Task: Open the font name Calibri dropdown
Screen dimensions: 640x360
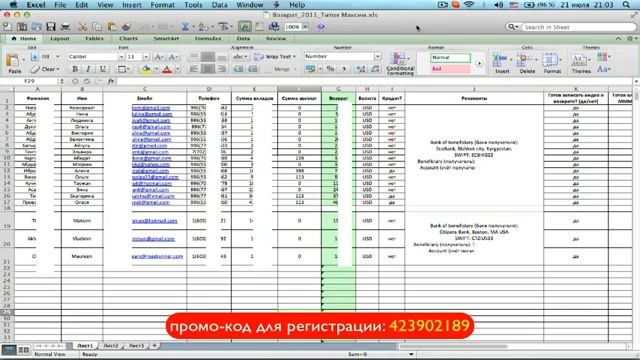Action: tap(121, 57)
